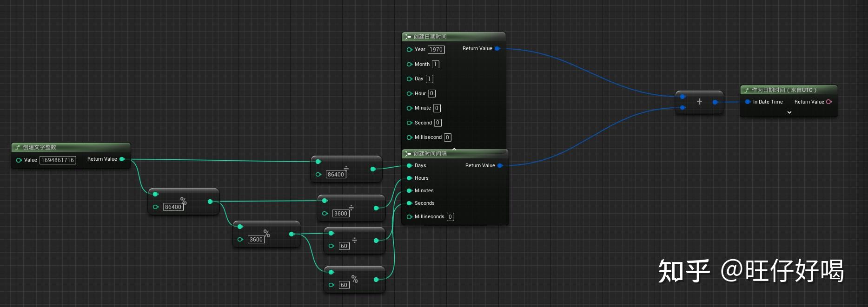Screen dimensions: 868x307
Task: Collapse the create date time node arrow
Action: (x=454, y=149)
